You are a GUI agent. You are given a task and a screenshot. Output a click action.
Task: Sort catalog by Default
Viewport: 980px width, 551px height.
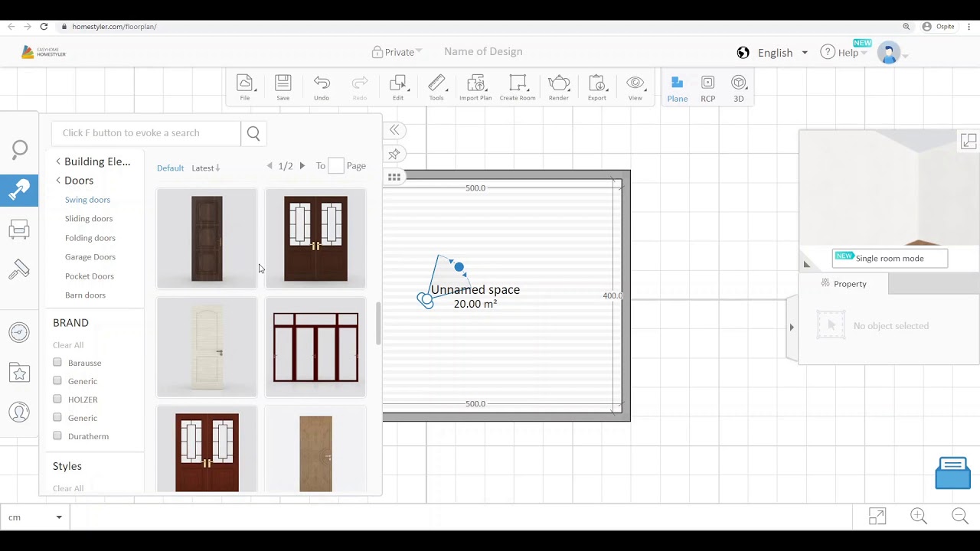pos(170,168)
